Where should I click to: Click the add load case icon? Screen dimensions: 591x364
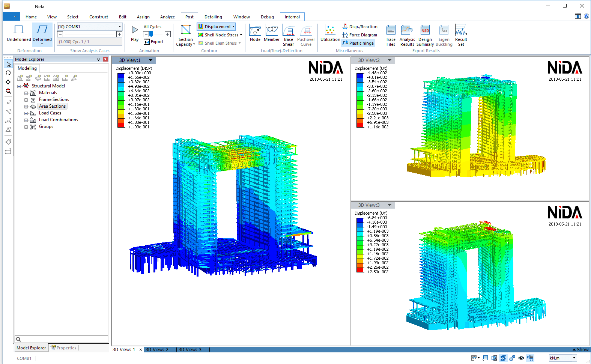[47, 78]
